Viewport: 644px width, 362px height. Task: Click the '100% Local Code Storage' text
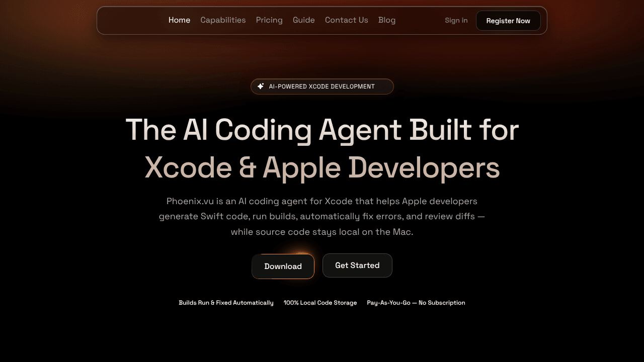(320, 303)
